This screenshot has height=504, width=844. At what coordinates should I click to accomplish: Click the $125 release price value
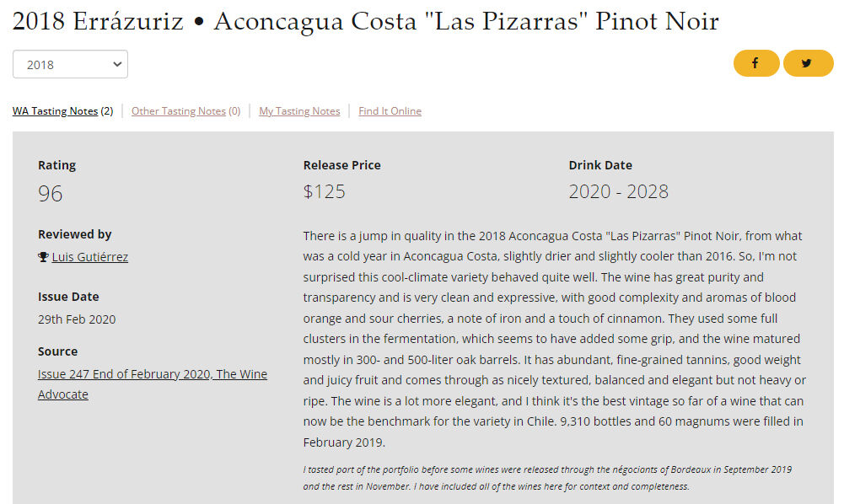click(325, 191)
